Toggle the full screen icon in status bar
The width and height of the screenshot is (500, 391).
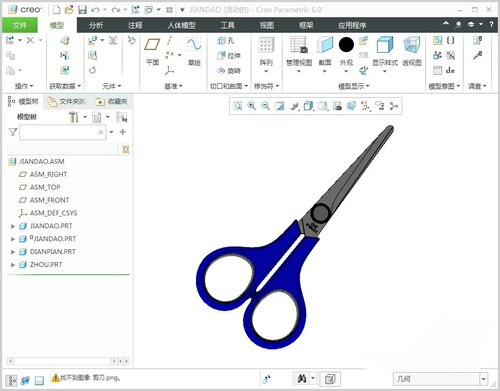[39, 380]
